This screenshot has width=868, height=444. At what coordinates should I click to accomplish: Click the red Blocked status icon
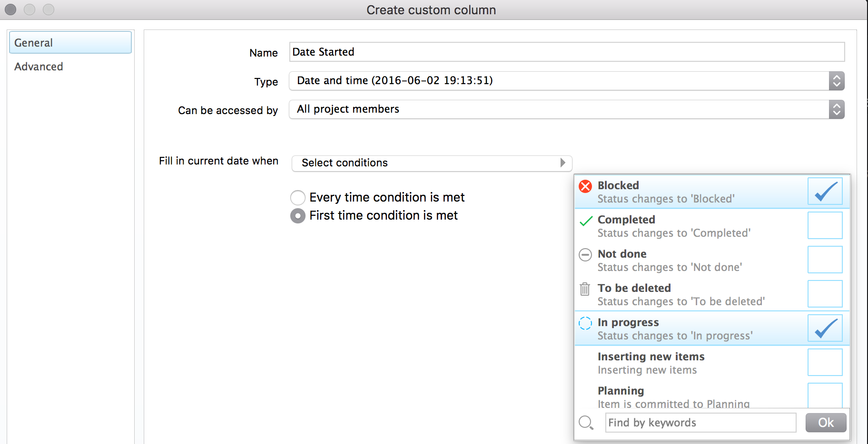tap(585, 186)
